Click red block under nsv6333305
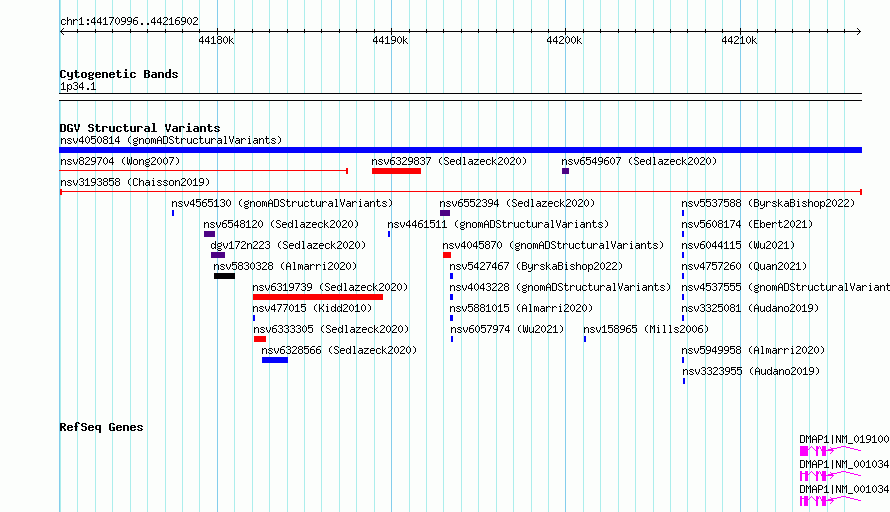 (260, 339)
